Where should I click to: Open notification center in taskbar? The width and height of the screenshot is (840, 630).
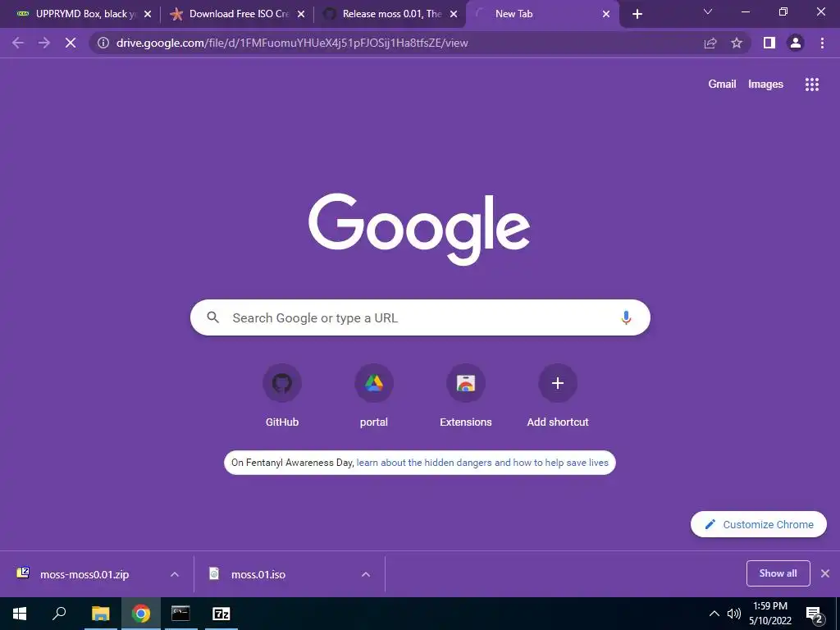coord(815,614)
